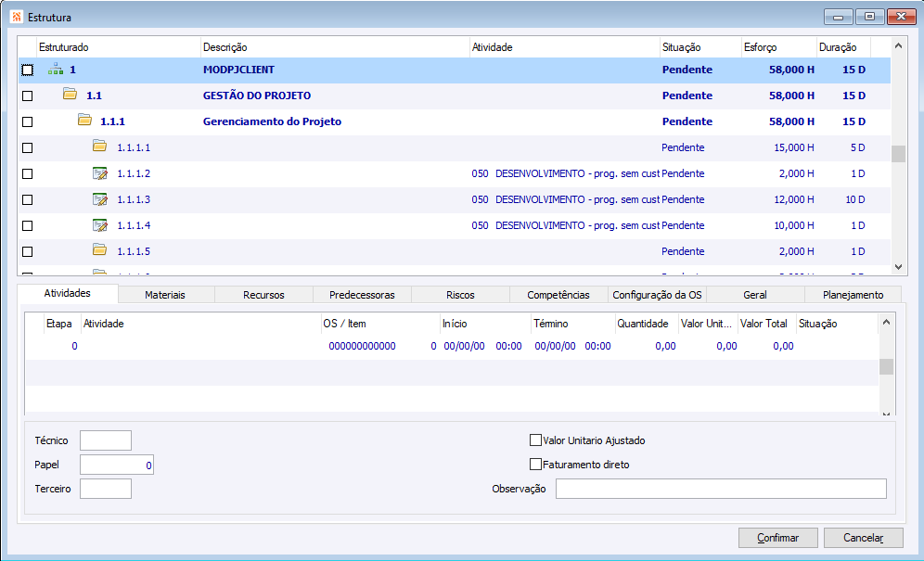
Task: Click the Cancelar button
Action: pyautogui.click(x=864, y=538)
